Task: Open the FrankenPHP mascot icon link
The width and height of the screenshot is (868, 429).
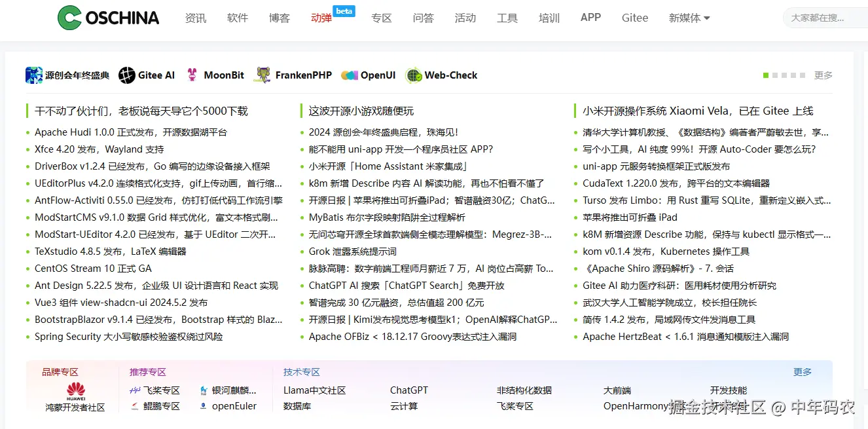Action: 263,75
